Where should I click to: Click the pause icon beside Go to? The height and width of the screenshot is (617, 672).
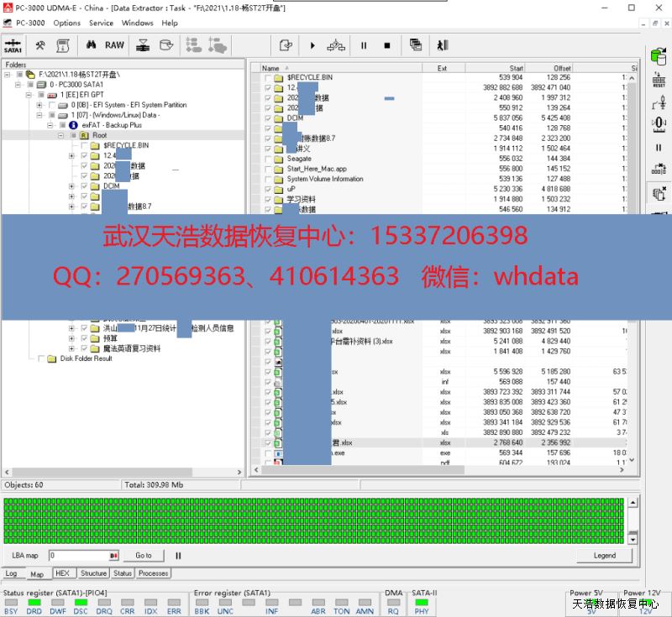coord(178,556)
